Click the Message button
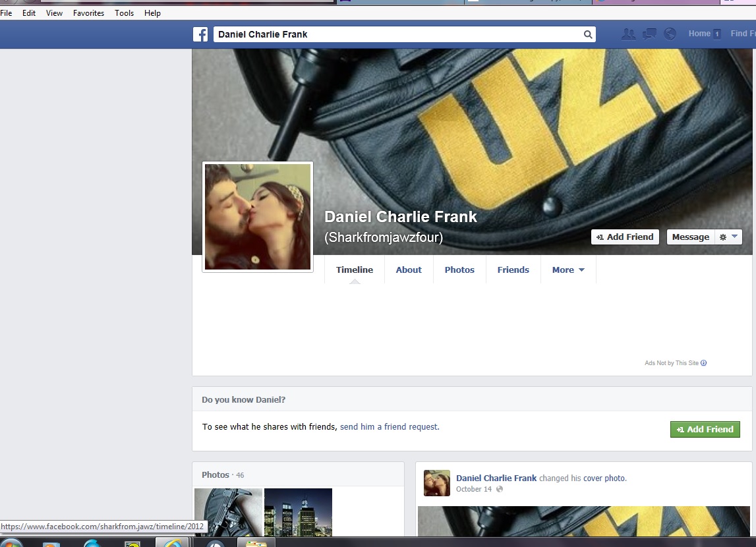The image size is (756, 547). (x=691, y=237)
